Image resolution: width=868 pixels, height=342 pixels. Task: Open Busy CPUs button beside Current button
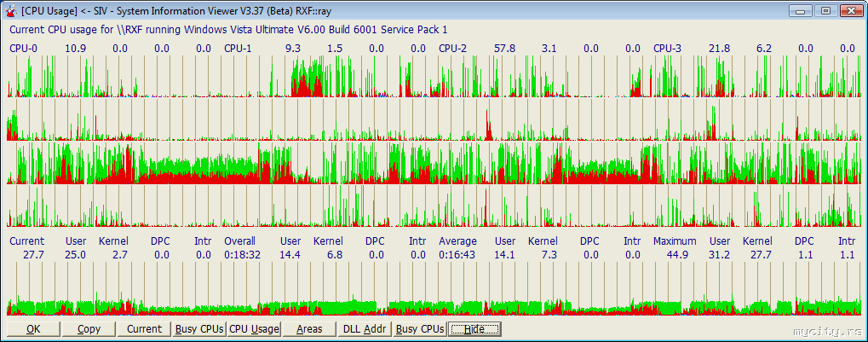pyautogui.click(x=199, y=329)
